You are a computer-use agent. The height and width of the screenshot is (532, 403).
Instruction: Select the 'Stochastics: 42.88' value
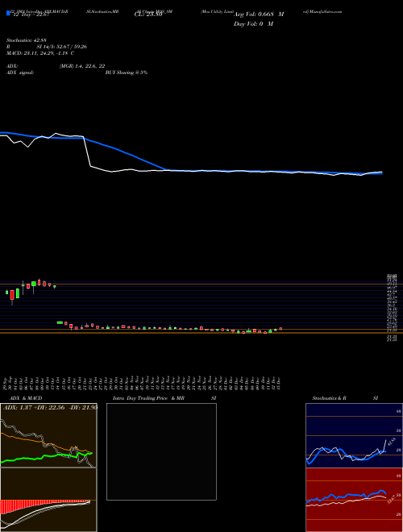coord(26,41)
